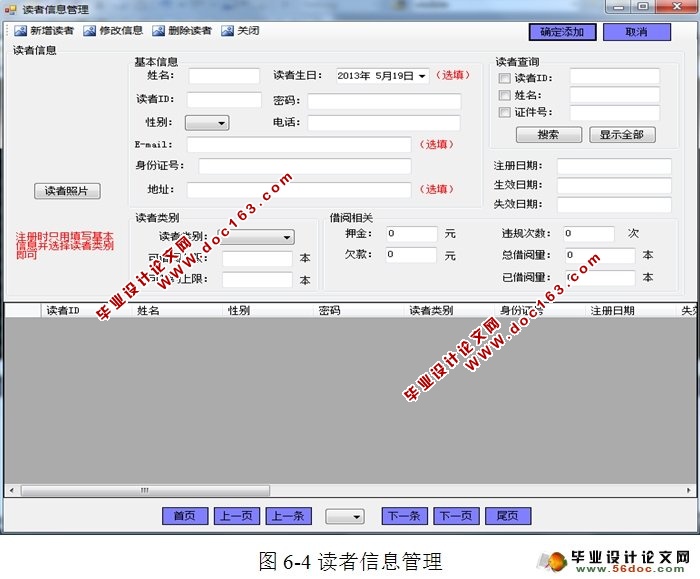Jump to 尾页 last page

coord(508,516)
